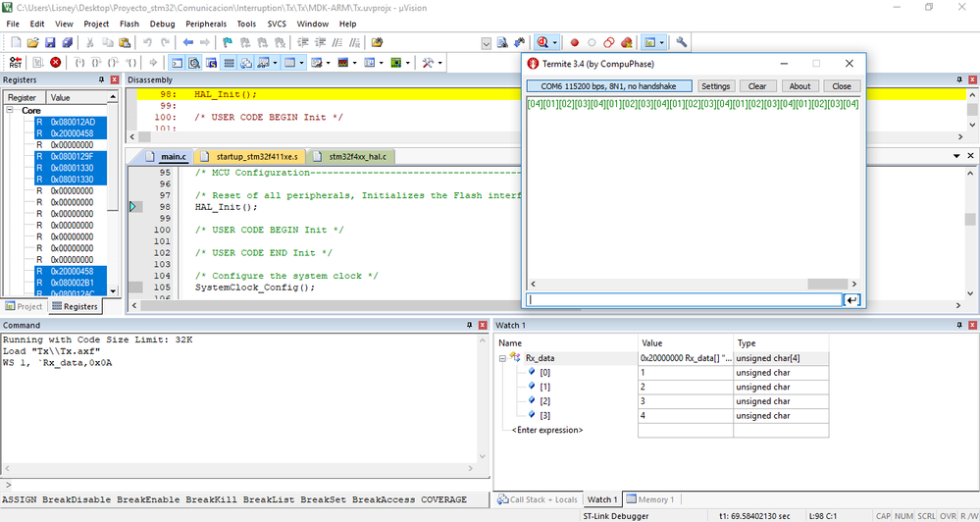
Task: Click the Analysis Windows toolbar icon
Action: point(342,63)
